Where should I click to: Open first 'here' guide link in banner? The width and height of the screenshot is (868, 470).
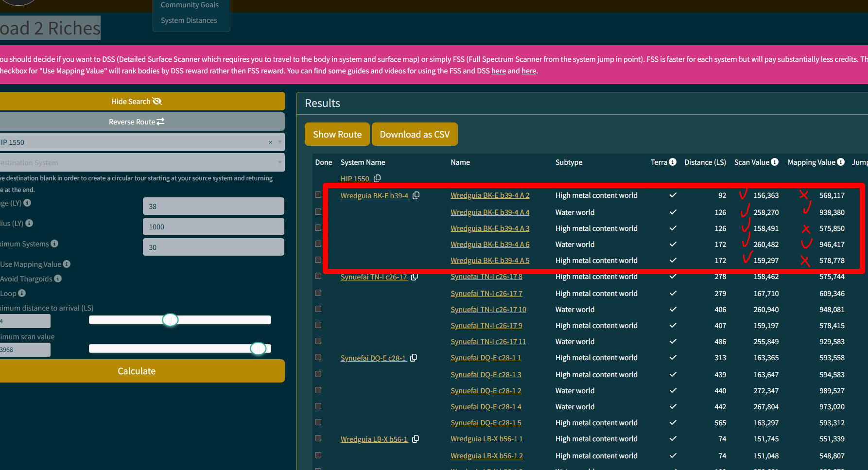(x=499, y=71)
